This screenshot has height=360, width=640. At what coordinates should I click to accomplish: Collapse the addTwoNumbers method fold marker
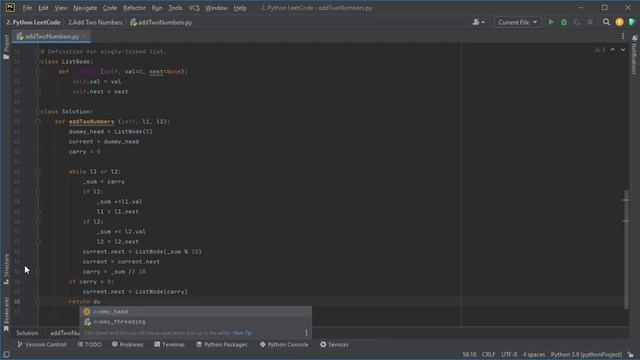(x=38, y=122)
